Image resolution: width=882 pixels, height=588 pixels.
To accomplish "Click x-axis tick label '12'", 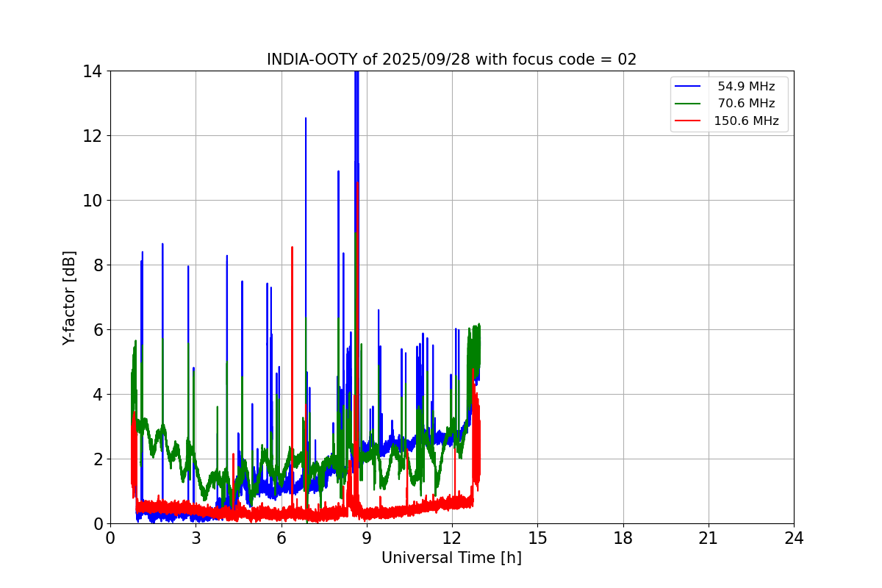I will click(x=452, y=538).
